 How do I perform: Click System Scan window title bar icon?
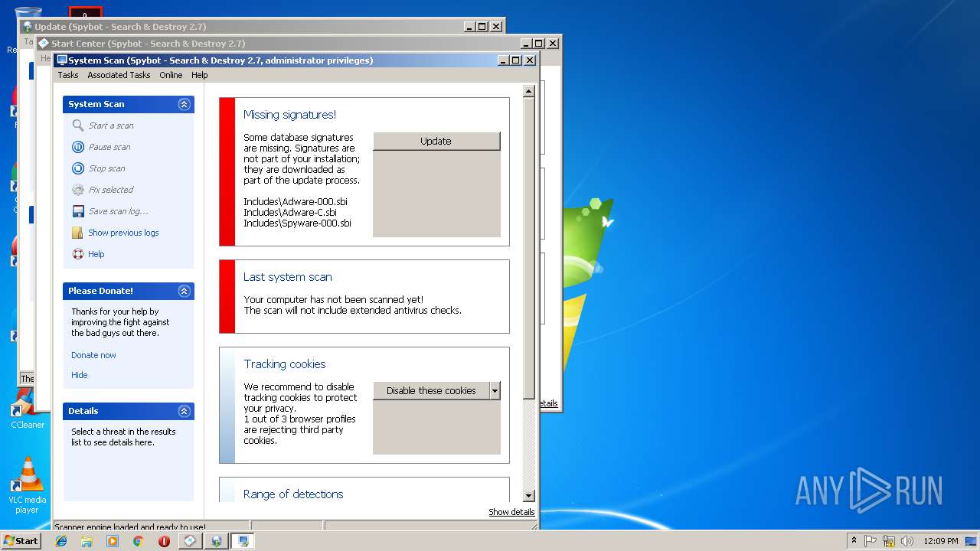pos(62,60)
